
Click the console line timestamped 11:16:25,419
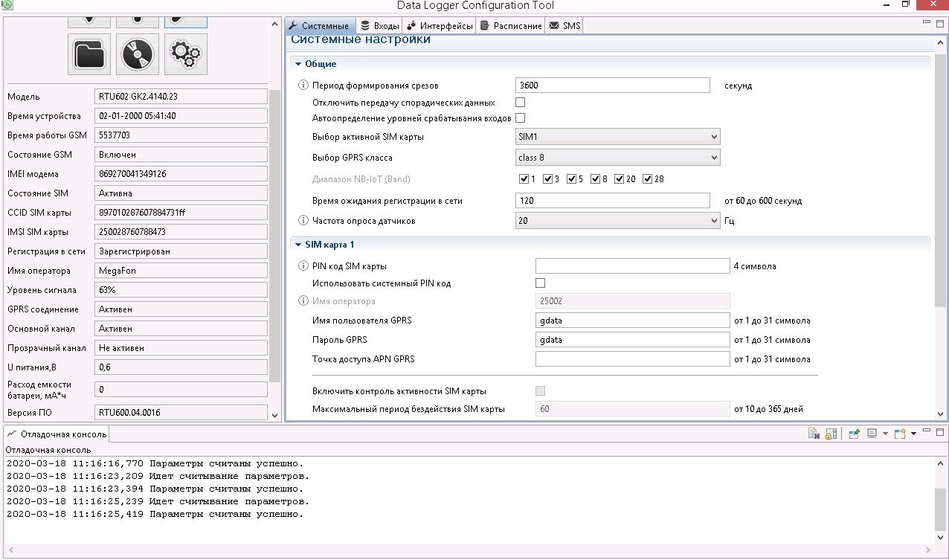coord(155,514)
